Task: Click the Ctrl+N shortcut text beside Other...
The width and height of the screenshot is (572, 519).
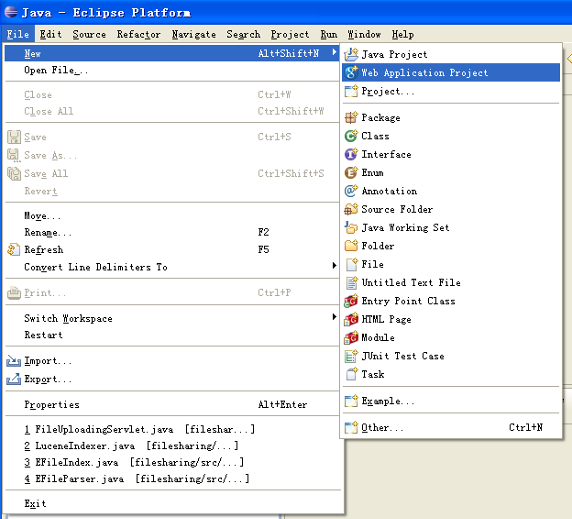Action: tap(526, 427)
